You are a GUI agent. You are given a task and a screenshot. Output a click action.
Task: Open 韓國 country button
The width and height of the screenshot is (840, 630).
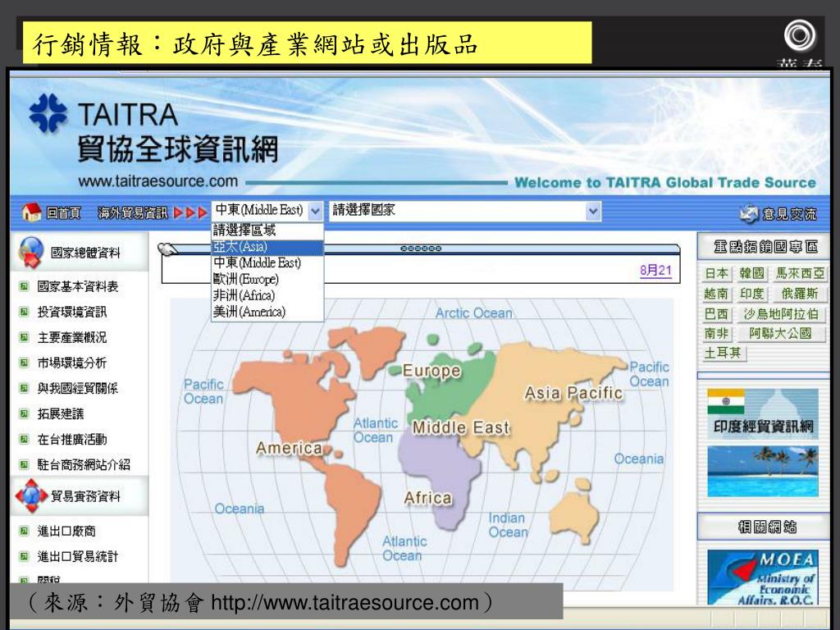click(751, 273)
